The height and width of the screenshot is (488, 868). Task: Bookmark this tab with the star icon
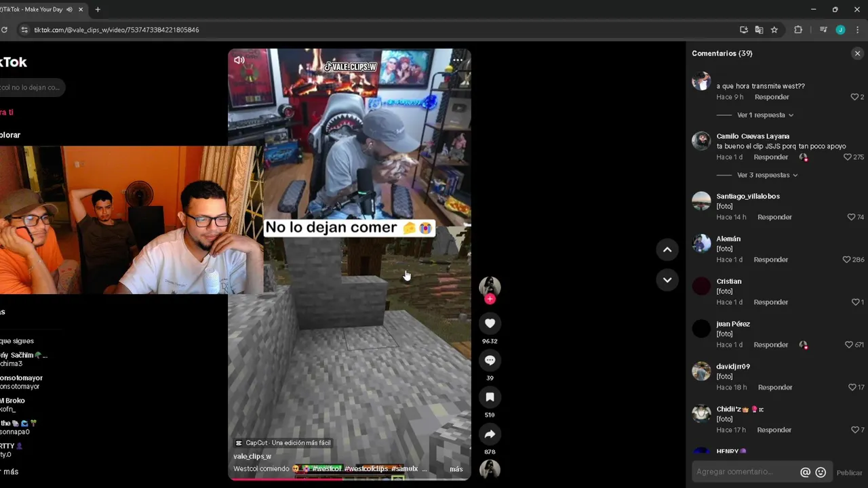(774, 30)
